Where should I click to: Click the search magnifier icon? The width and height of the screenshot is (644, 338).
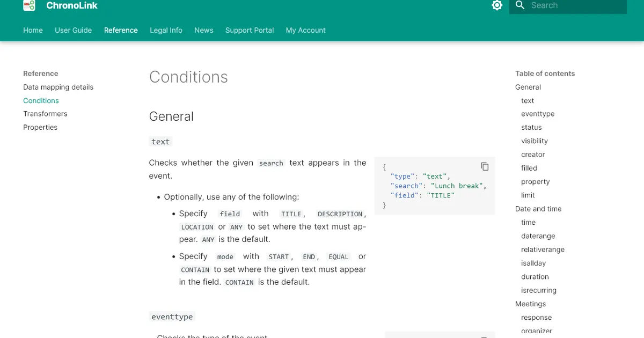(519, 5)
